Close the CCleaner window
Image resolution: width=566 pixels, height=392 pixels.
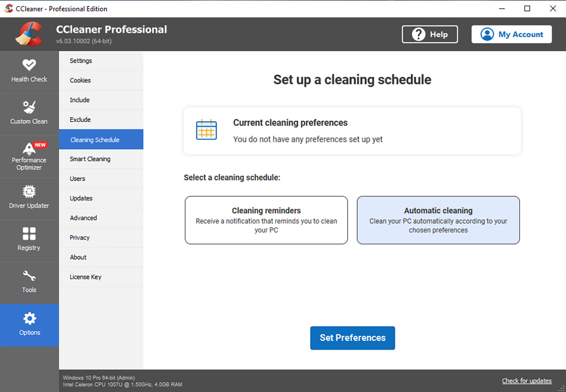[x=553, y=8]
